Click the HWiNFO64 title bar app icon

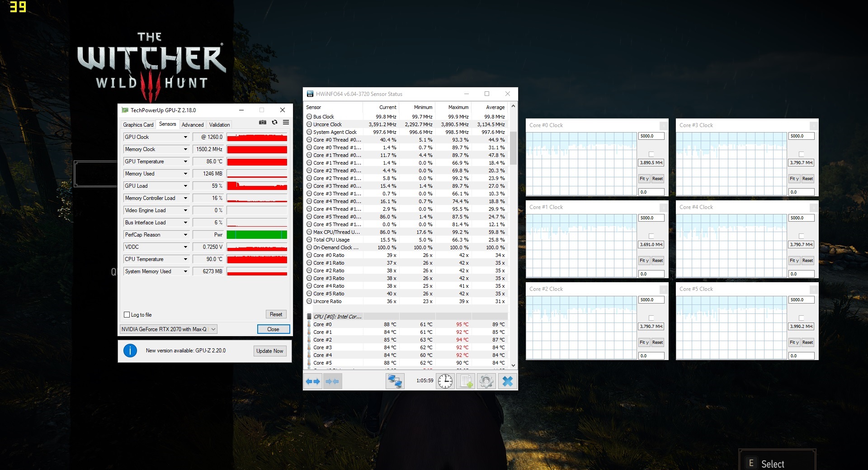310,94
